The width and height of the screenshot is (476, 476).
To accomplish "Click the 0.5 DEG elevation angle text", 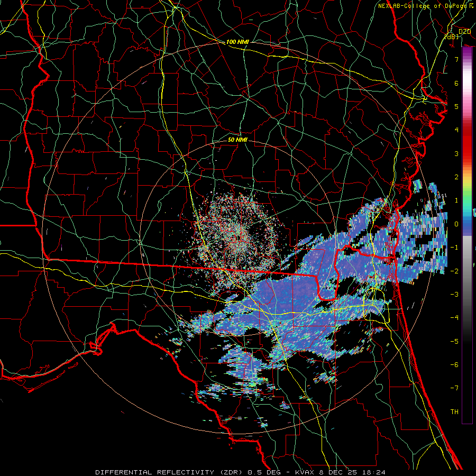I will pos(264,472).
